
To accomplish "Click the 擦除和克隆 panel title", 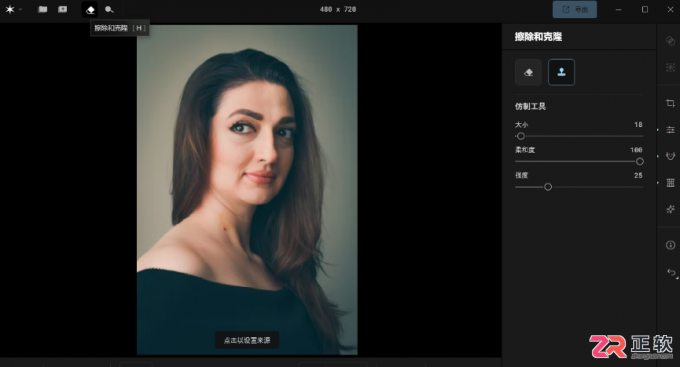I will click(538, 37).
